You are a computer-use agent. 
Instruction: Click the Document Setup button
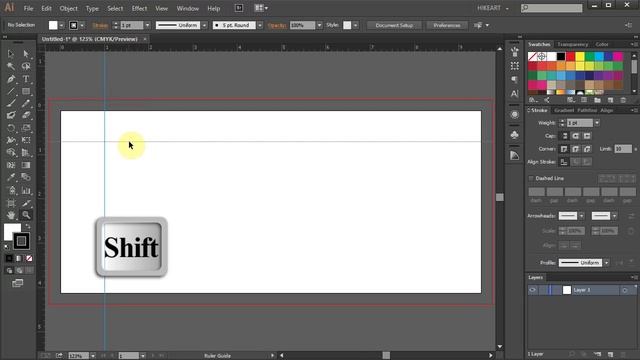click(x=394, y=25)
